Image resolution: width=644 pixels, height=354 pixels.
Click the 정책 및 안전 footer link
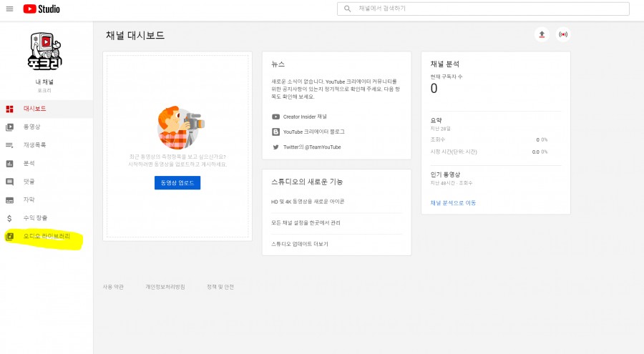(x=220, y=287)
